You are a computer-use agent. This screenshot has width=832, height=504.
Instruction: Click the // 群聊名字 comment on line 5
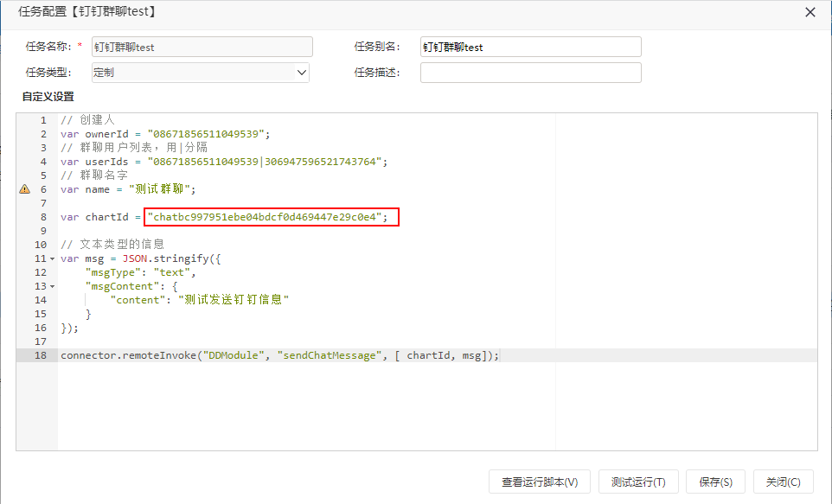coord(94,175)
